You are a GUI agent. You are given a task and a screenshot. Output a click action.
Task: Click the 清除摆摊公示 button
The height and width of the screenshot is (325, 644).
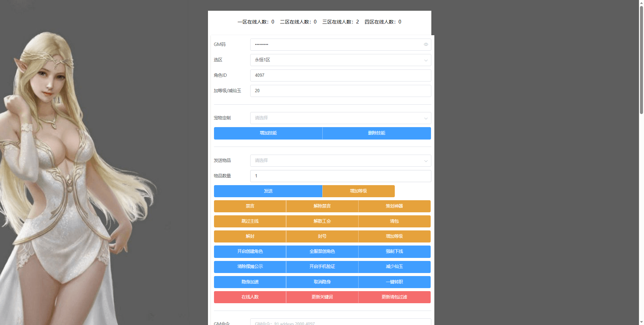(x=250, y=267)
